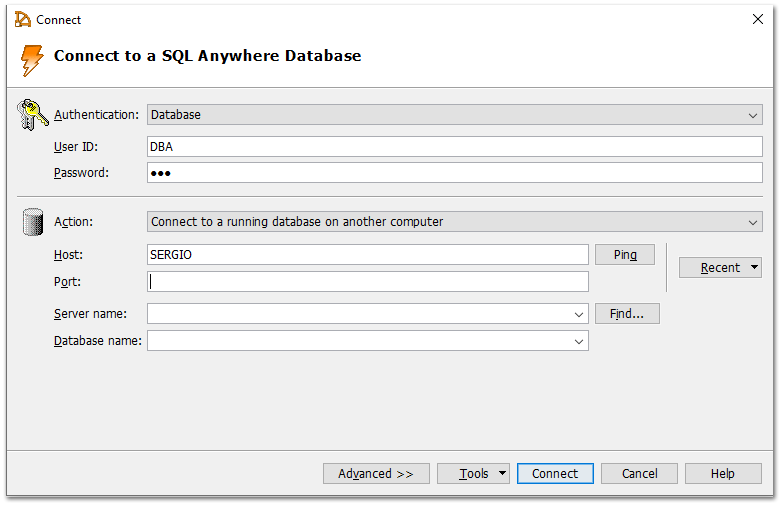This screenshot has width=782, height=506.
Task: Click the Host input field
Action: pos(368,255)
